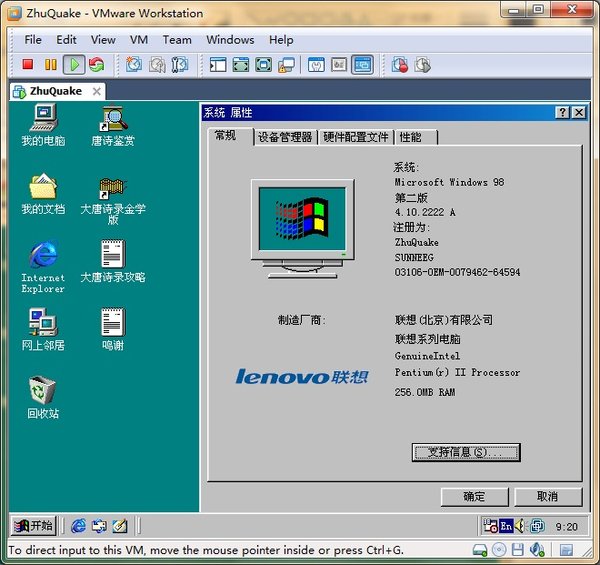Suspend the VM with the pause icon
Screen dimensions: 600x565
(51, 64)
